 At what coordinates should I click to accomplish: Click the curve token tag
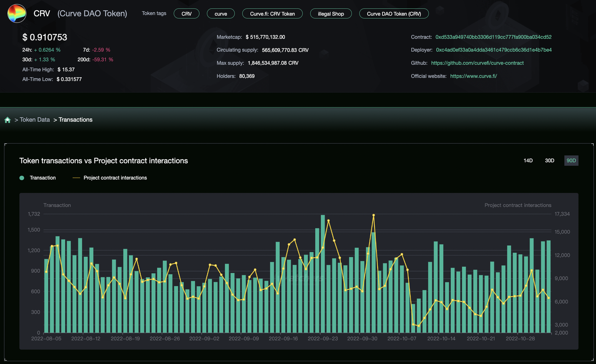[x=221, y=13]
